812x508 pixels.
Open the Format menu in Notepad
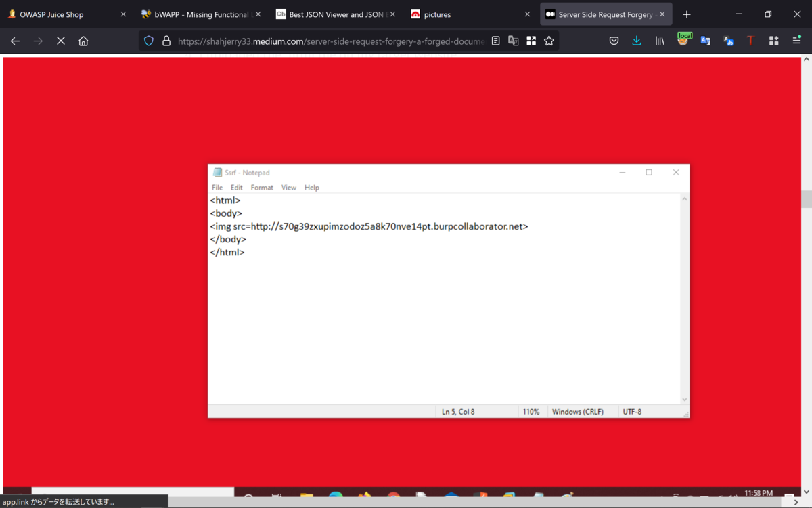[x=262, y=188]
